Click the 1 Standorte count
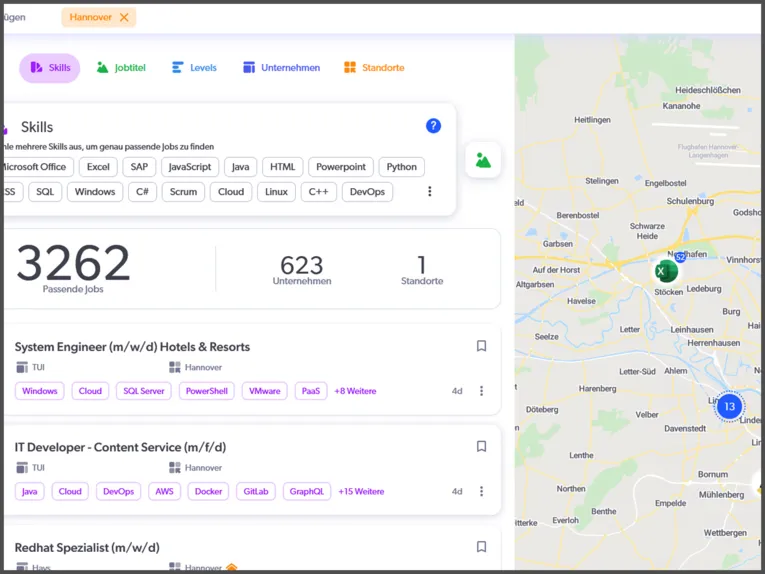Screen dimensions: 765x574 422,270
